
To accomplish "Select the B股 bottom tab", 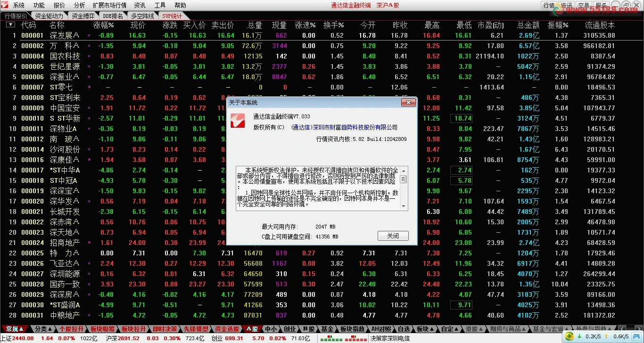I will tap(309, 329).
